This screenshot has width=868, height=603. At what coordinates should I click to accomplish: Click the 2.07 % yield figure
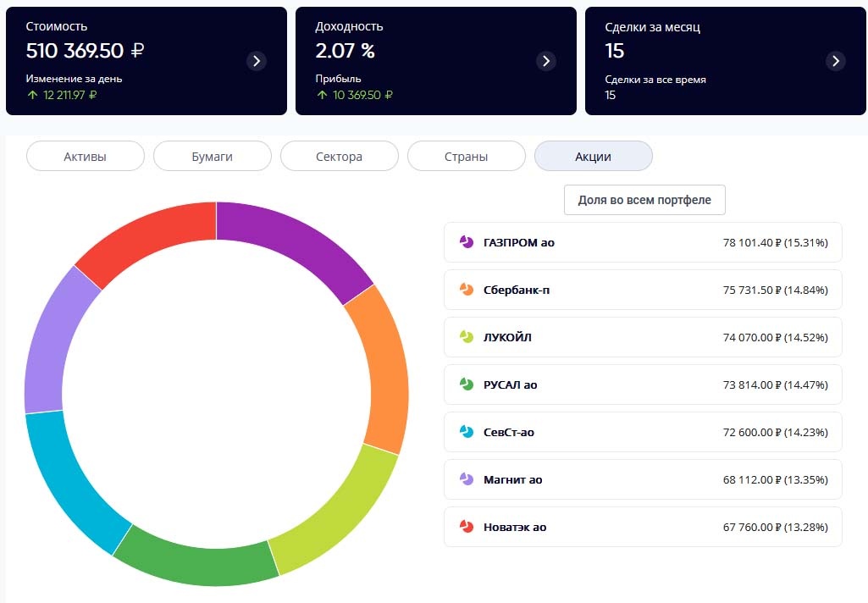tap(345, 50)
